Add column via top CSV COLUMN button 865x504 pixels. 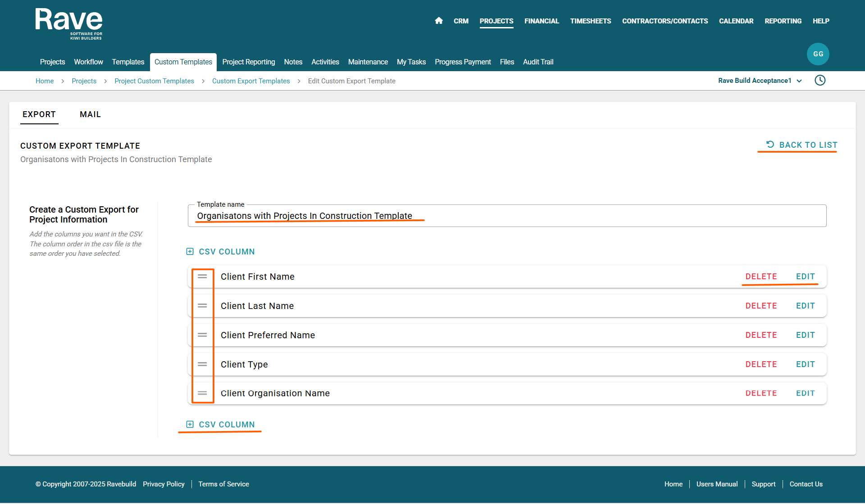221,252
